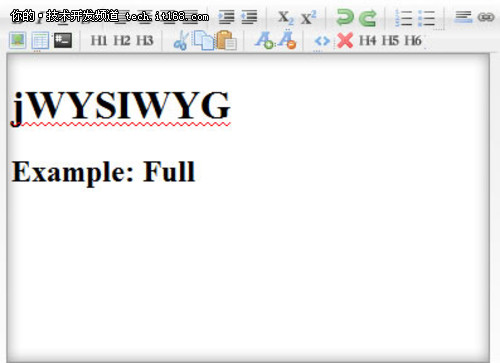
Task: Apply Heading 3 (H3) format
Action: [x=145, y=41]
